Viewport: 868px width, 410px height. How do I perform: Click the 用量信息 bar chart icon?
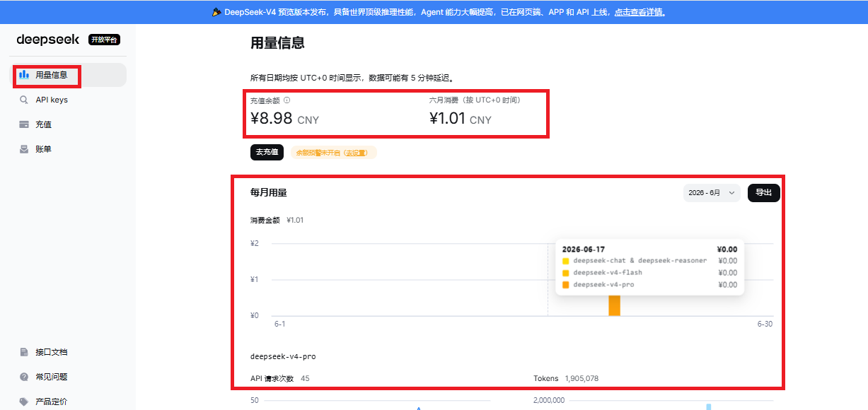click(24, 74)
